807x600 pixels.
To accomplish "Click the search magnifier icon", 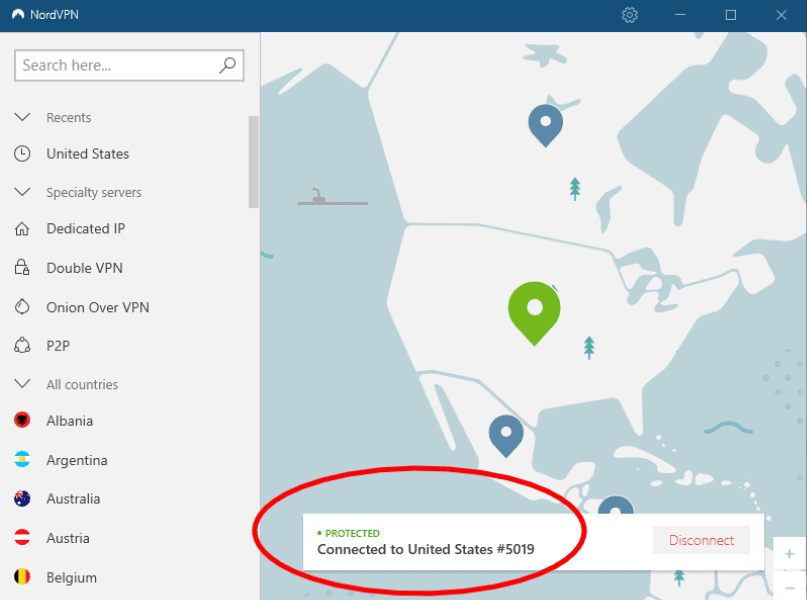I will pyautogui.click(x=227, y=65).
